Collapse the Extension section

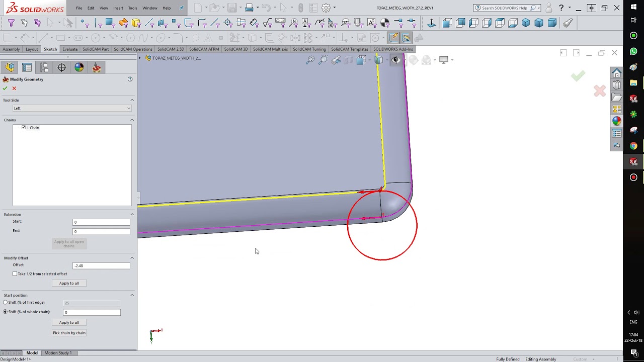point(132,215)
